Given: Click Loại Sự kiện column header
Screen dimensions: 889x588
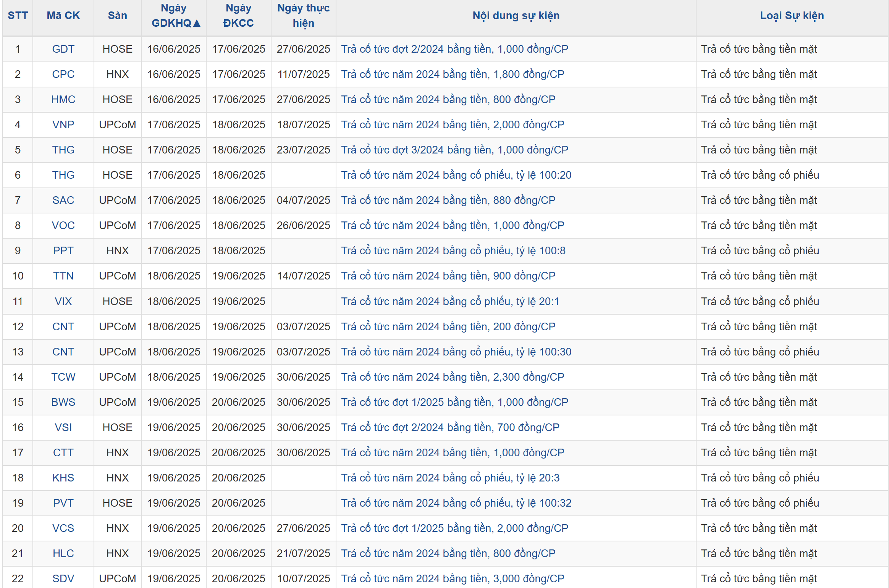Looking at the screenshot, I should 792,16.
